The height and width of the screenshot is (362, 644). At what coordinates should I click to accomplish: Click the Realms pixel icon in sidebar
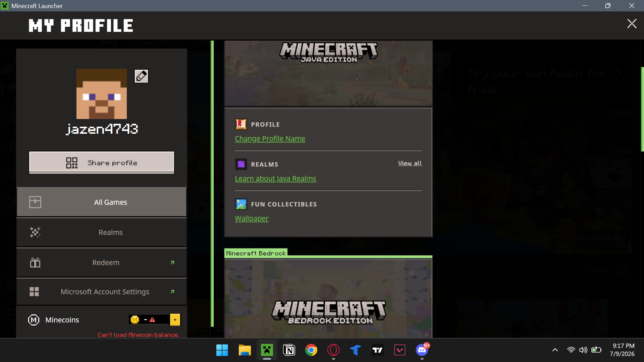35,232
